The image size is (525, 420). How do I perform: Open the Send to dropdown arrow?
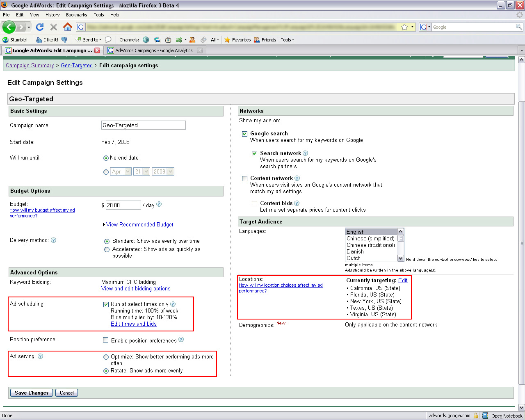click(100, 40)
